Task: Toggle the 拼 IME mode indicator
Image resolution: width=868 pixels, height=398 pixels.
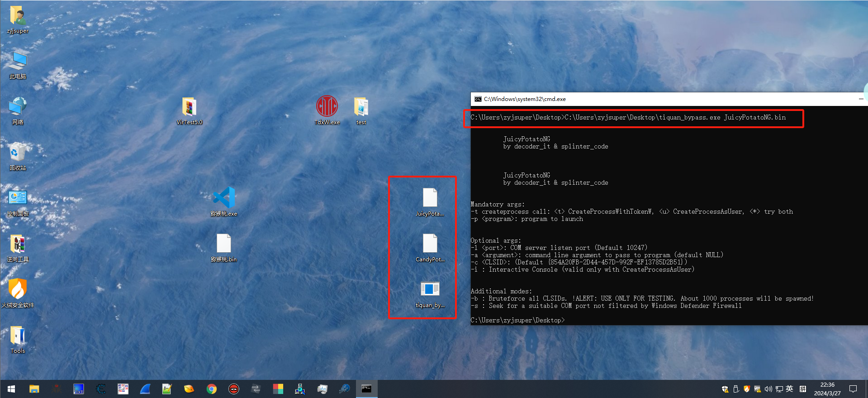Action: coord(803,389)
